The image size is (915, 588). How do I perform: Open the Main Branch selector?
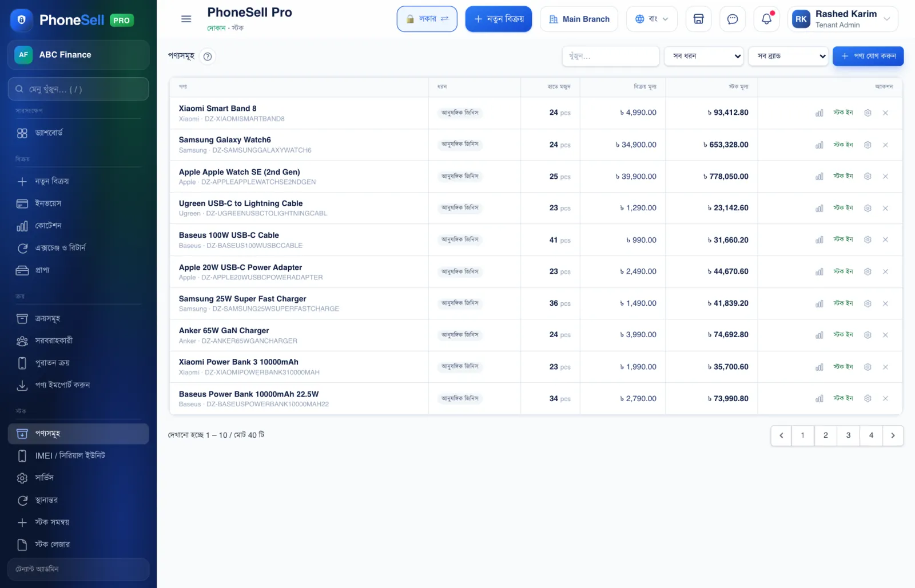click(579, 19)
